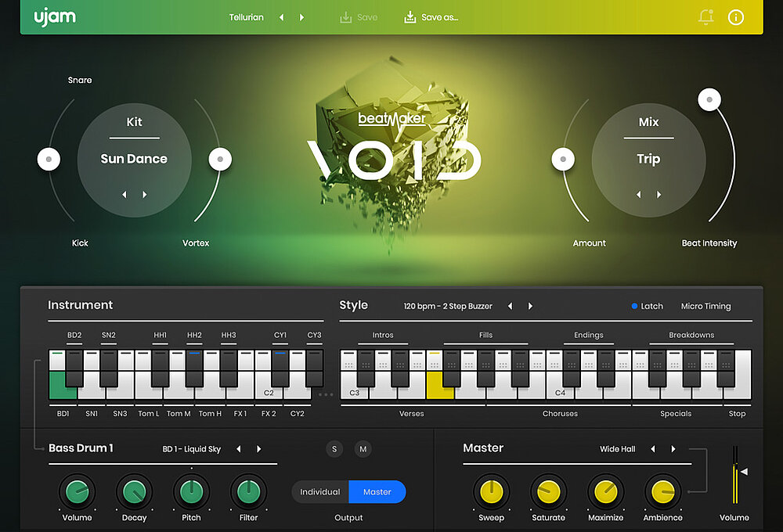Click the Beat Intensity slider handle
This screenshot has height=532, width=783.
click(x=709, y=100)
